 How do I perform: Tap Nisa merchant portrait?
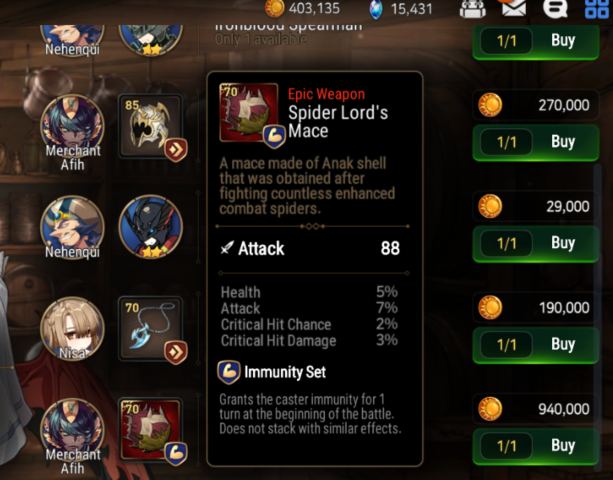point(72,328)
